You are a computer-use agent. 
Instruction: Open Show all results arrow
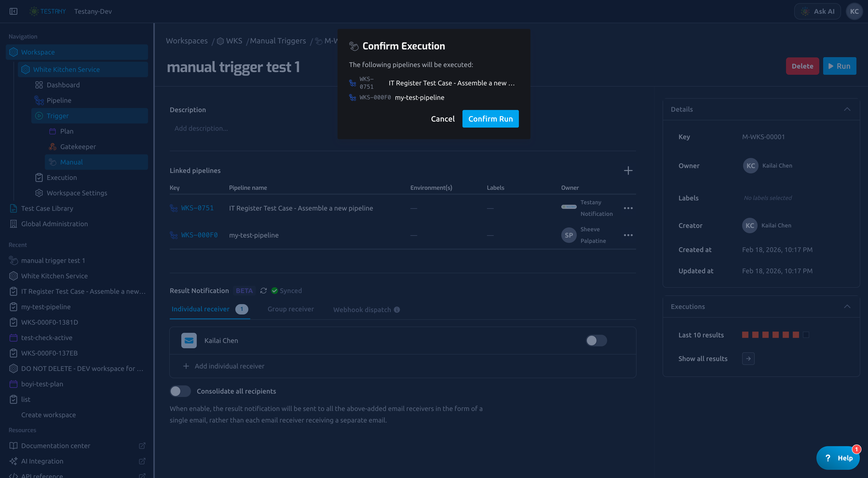[748, 359]
